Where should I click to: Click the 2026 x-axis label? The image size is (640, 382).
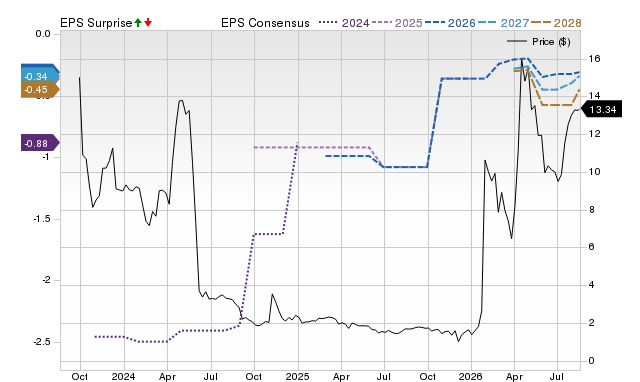[x=470, y=376]
